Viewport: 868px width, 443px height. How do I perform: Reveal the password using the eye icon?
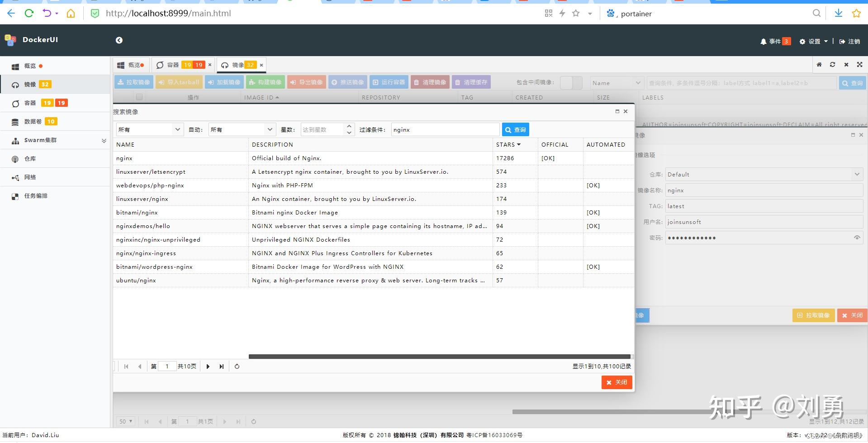coord(857,237)
